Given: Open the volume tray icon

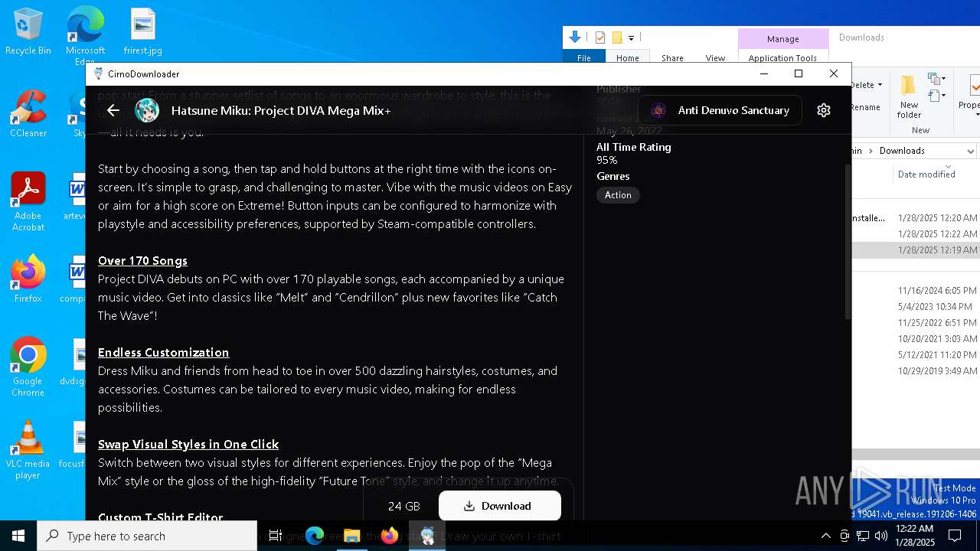Looking at the screenshot, I should pos(881,536).
